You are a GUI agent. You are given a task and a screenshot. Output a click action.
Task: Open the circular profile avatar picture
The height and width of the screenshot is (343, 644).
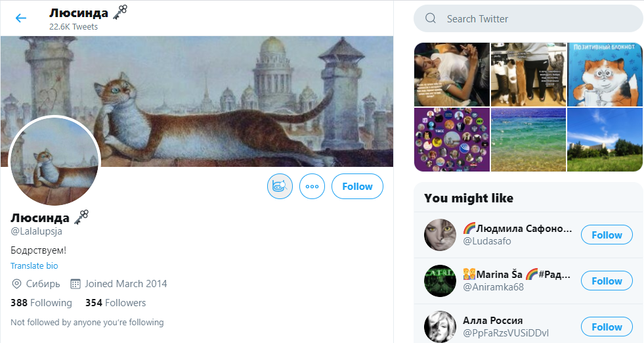click(x=54, y=161)
